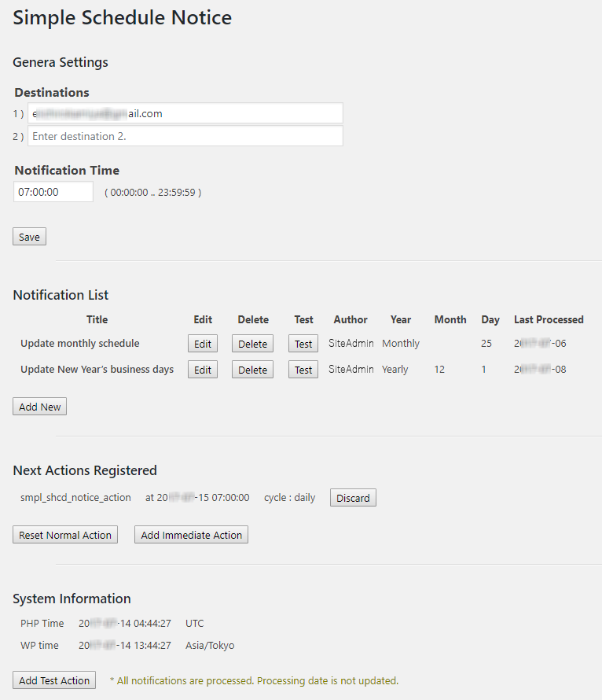Edit the 'Update New Year's business days' notification
This screenshot has height=700, width=602.
[x=203, y=370]
